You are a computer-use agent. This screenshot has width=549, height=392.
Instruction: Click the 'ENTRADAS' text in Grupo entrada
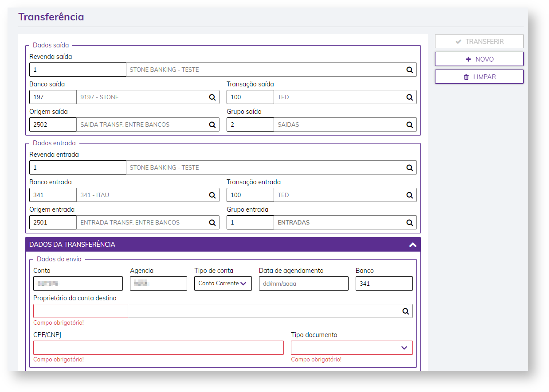(294, 223)
